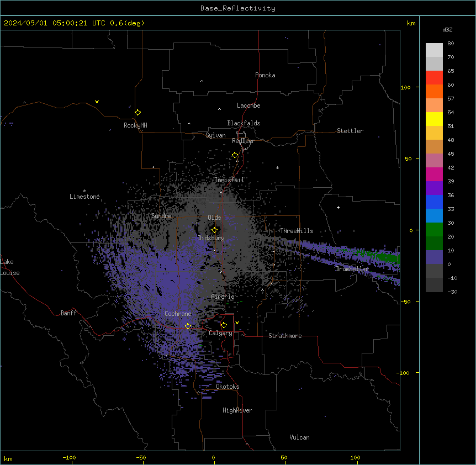
Task: Click the yellow v marker east of Calgary
Action: point(237,323)
